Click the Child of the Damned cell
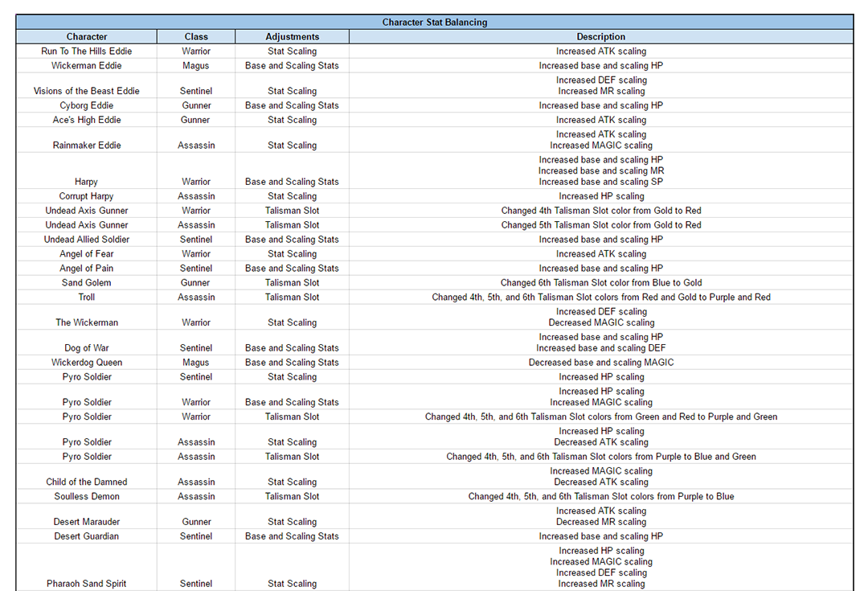 click(87, 482)
